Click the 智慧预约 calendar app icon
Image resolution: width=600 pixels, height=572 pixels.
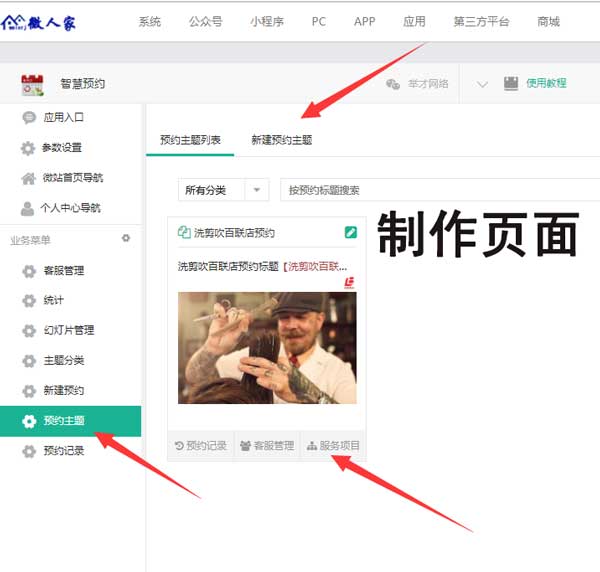(x=32, y=85)
